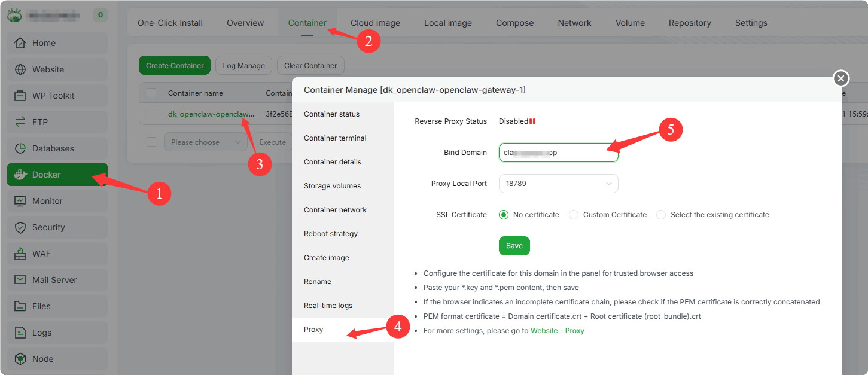Switch to the Network tab
The width and height of the screenshot is (868, 375).
click(575, 23)
